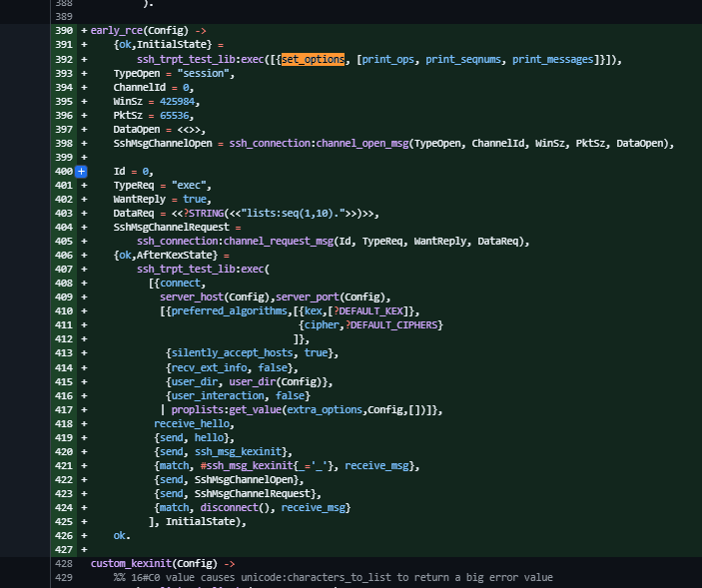The image size is (702, 588).
Task: Click WantReply on line 402
Action: pos(139,199)
